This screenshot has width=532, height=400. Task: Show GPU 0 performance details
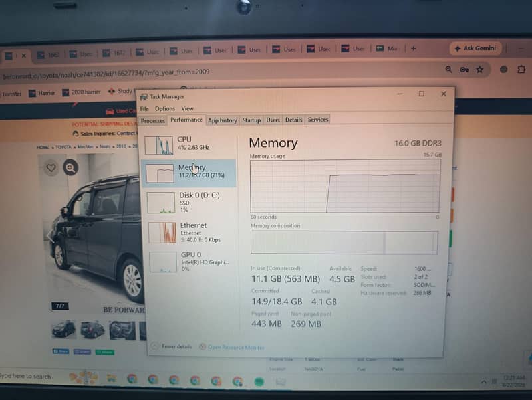192,261
